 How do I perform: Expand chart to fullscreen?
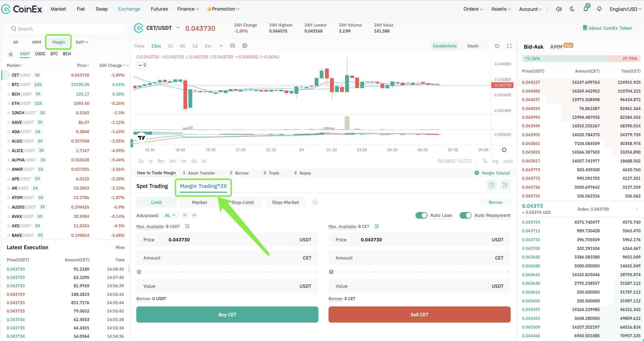509,46
